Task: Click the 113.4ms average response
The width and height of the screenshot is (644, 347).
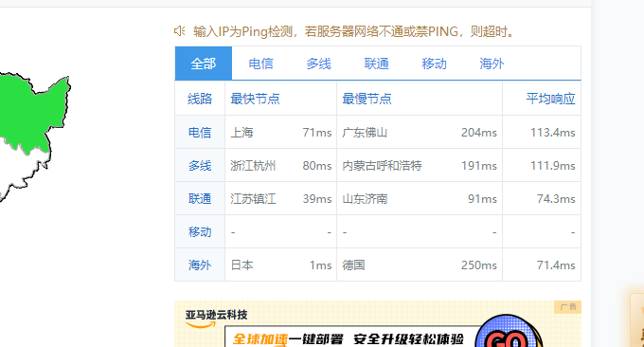Action: click(553, 133)
